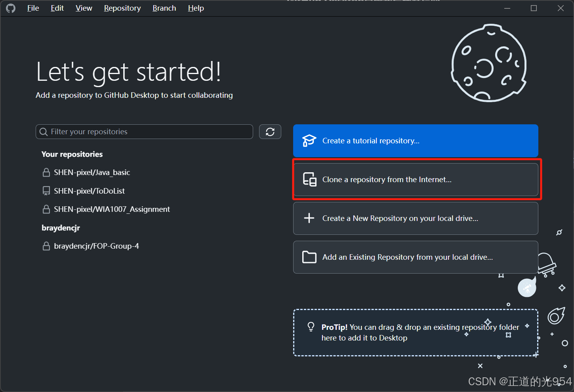Click Create a tutorial repository button
The height and width of the screenshot is (392, 574).
pos(416,141)
